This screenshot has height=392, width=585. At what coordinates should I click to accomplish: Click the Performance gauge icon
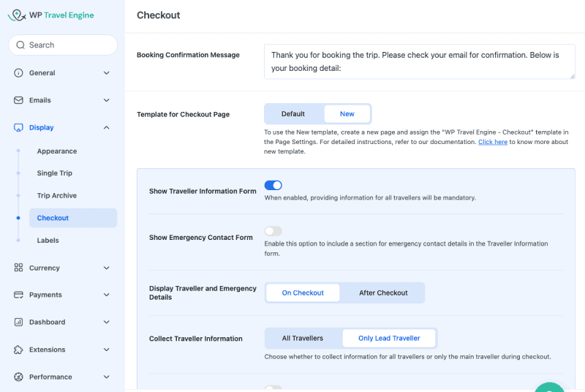click(x=18, y=377)
